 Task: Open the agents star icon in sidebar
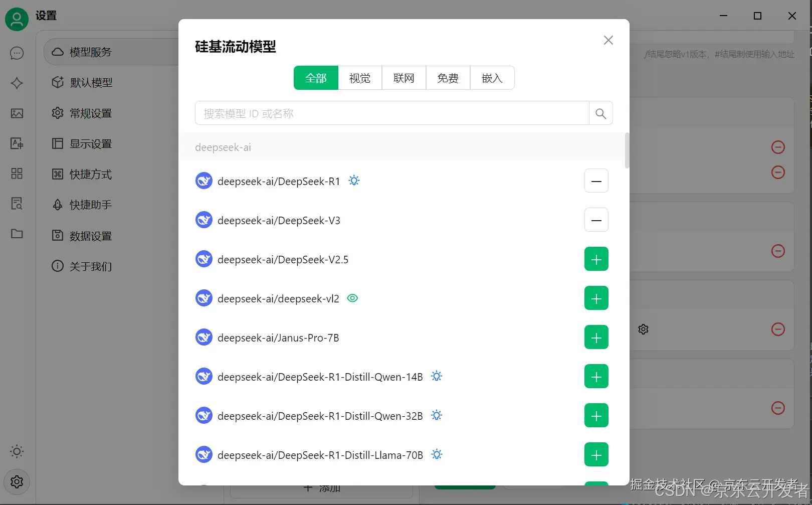[17, 83]
